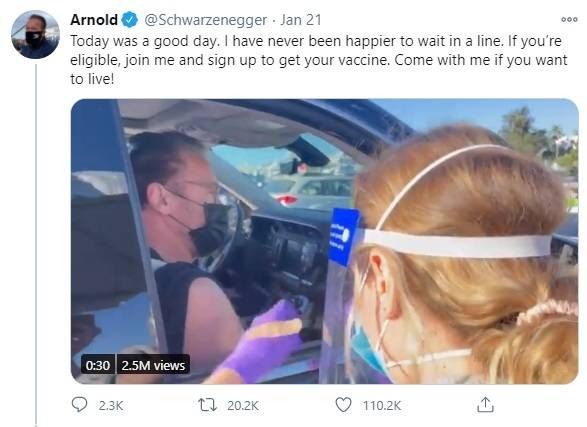
Task: Click the tweet text about vaccine
Action: tap(319, 60)
